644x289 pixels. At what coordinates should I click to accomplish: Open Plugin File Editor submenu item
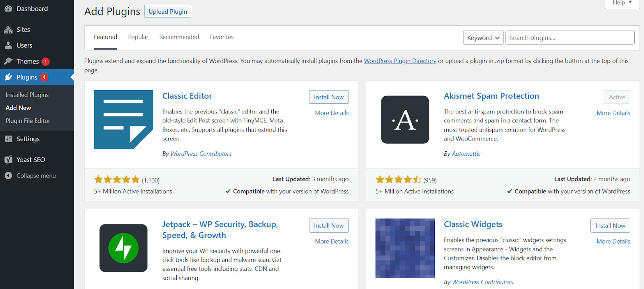(x=28, y=121)
